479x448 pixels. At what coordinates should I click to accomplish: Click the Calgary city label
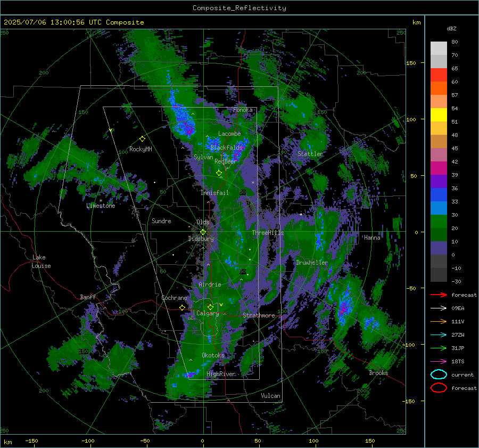click(x=208, y=313)
